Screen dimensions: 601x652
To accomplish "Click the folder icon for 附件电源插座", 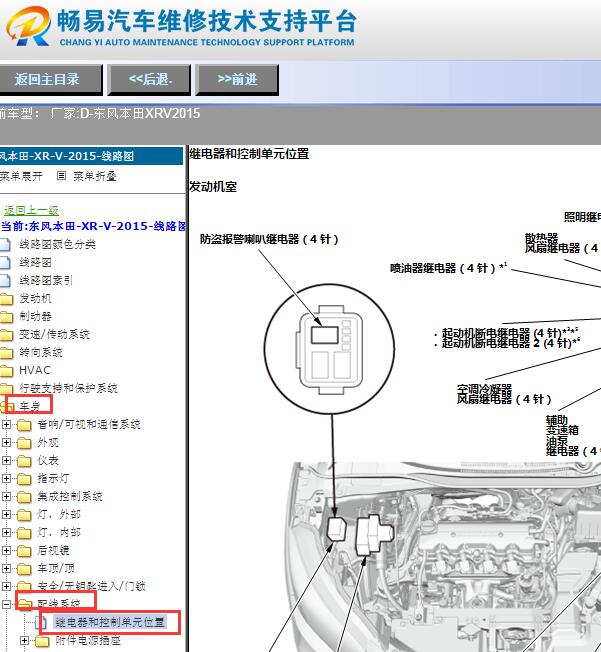I will click(43, 641).
